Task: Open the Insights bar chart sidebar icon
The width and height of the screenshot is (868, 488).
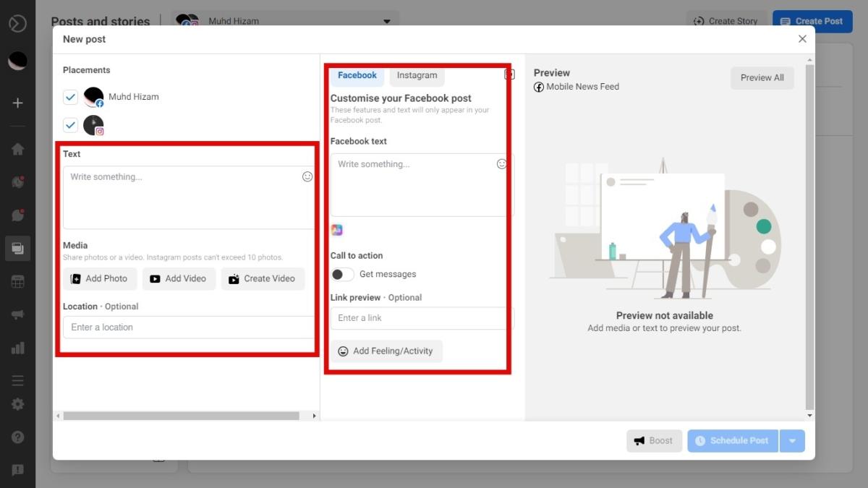Action: pos(17,348)
